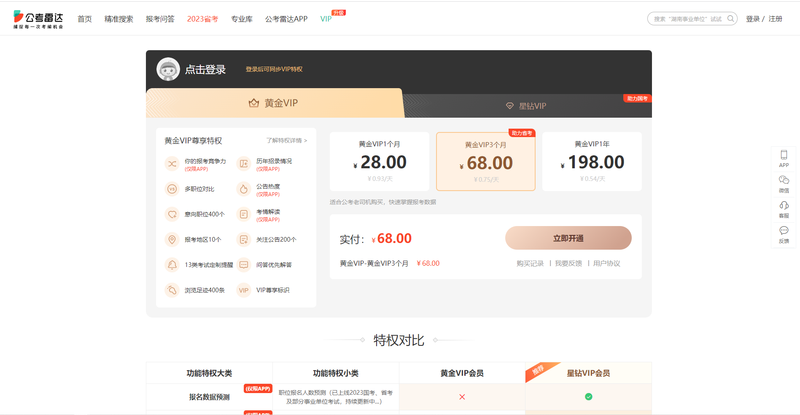This screenshot has height=415, width=800.
Task: Click 点击登录 text in banner
Action: (205, 69)
